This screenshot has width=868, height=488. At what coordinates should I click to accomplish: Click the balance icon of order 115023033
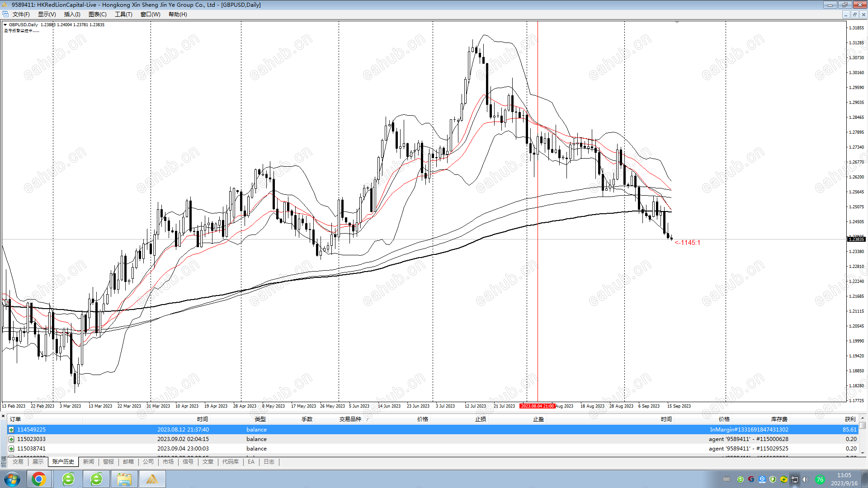coord(11,439)
